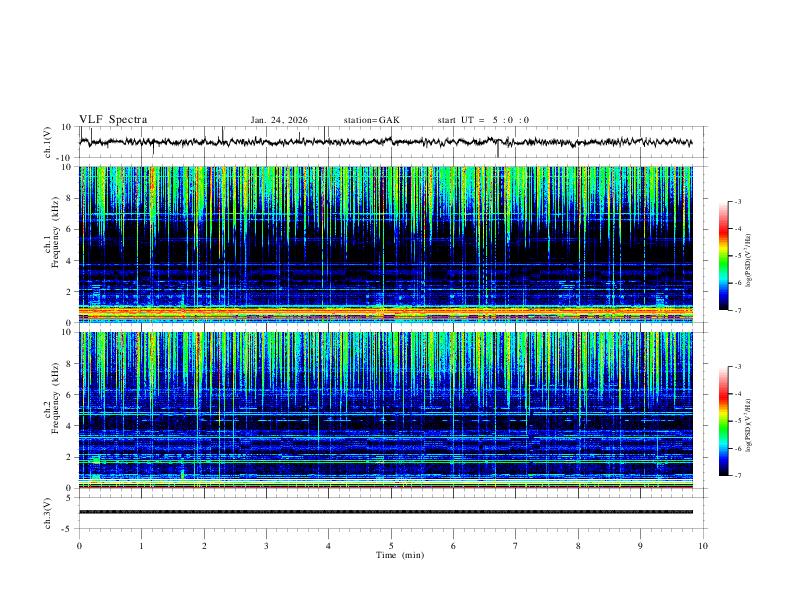Click the "-3" label on ch.2 colorbar

click(737, 367)
